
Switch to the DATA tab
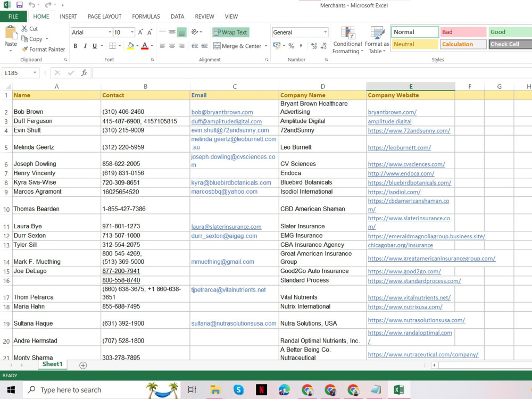(177, 16)
